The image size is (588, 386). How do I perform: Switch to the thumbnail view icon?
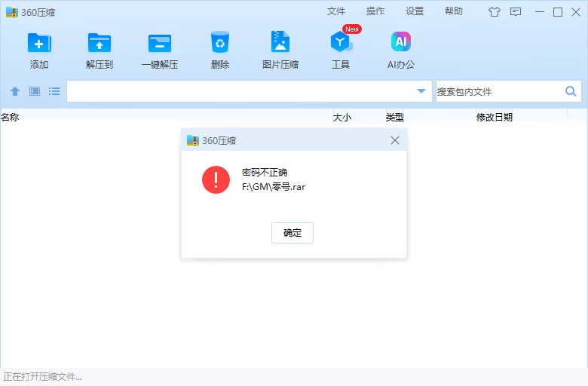(x=35, y=91)
